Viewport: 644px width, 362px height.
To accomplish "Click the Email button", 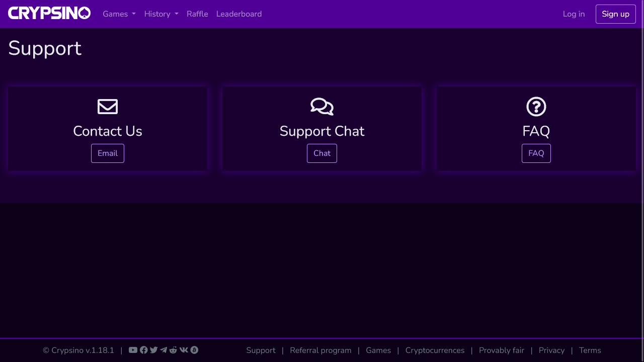I will tap(108, 153).
